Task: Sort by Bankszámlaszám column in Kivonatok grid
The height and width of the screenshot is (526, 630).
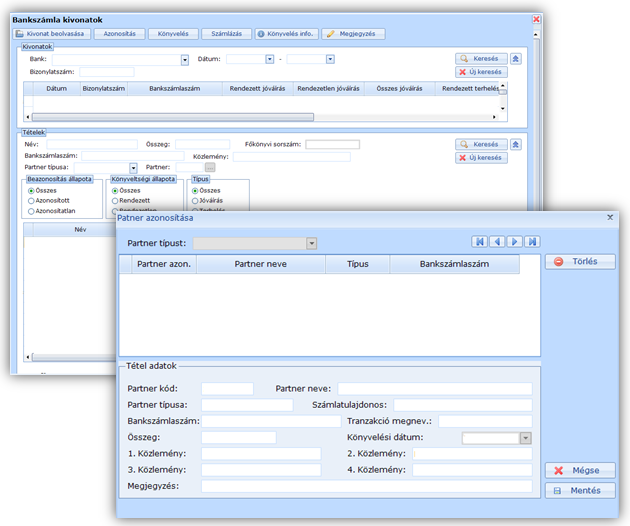Action: (175, 88)
